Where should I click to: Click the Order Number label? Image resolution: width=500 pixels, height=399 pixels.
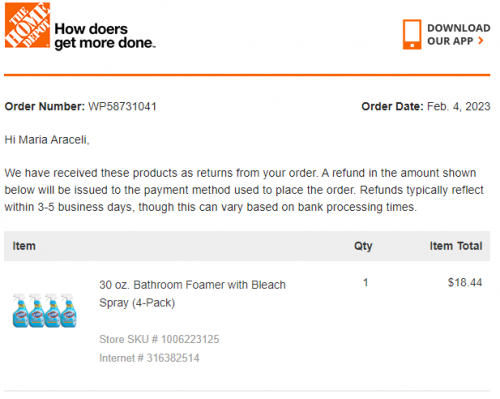45,106
